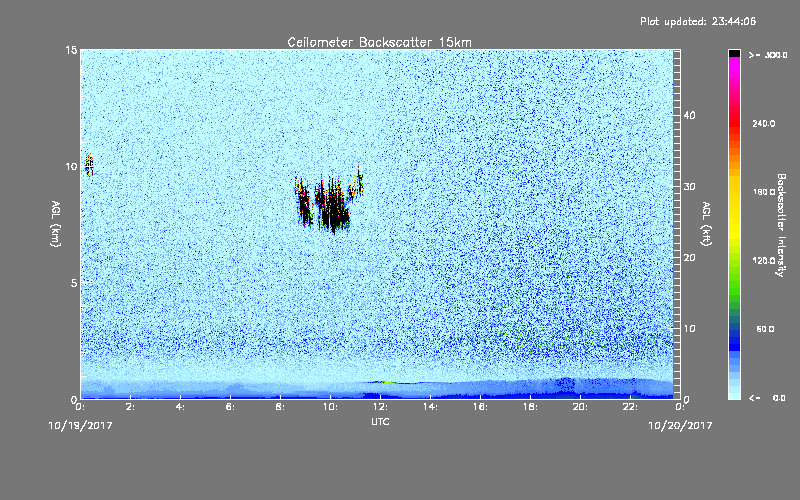
Task: Click the 40 kft tick label
Action: pos(689,115)
